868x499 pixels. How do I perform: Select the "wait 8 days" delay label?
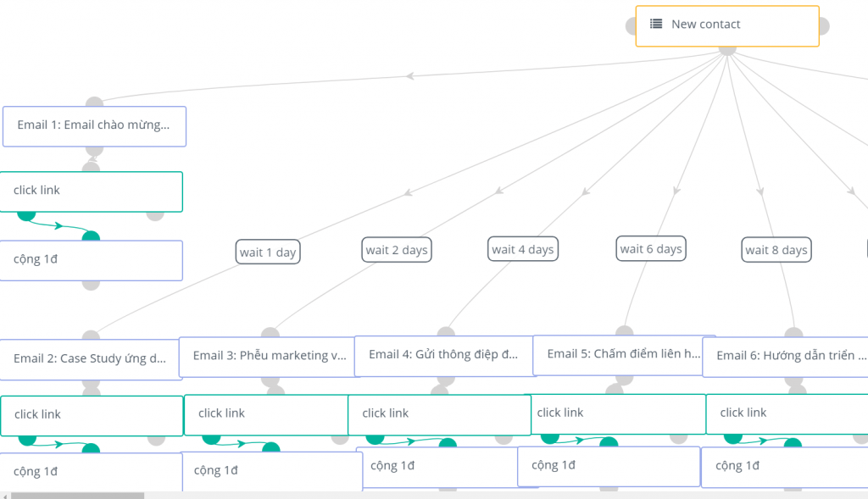(776, 250)
